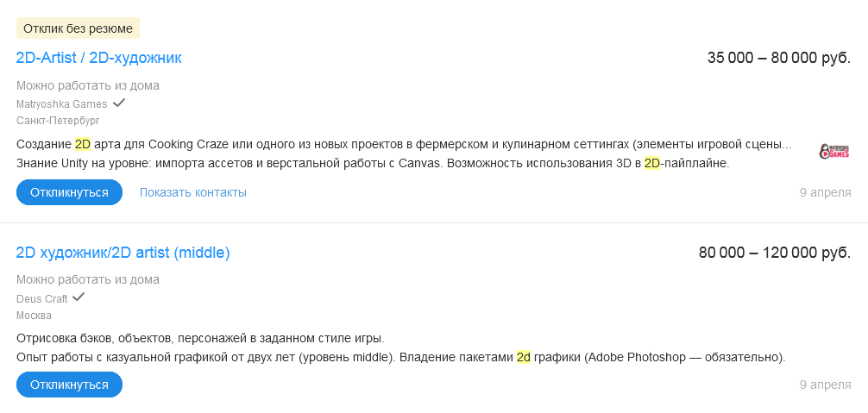Click the 9 апреля date of Matryoshka vacancy

coord(825,192)
